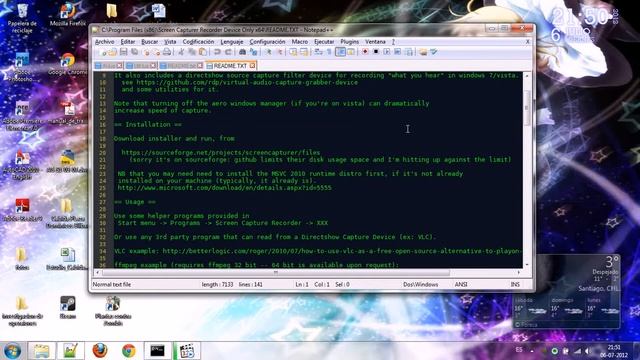Click the Copy toolbar icon

(191, 52)
